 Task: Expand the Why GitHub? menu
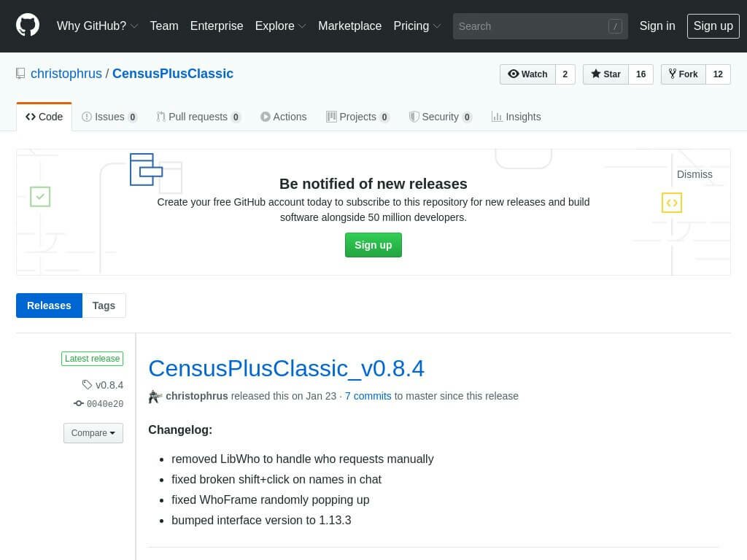pyautogui.click(x=97, y=26)
